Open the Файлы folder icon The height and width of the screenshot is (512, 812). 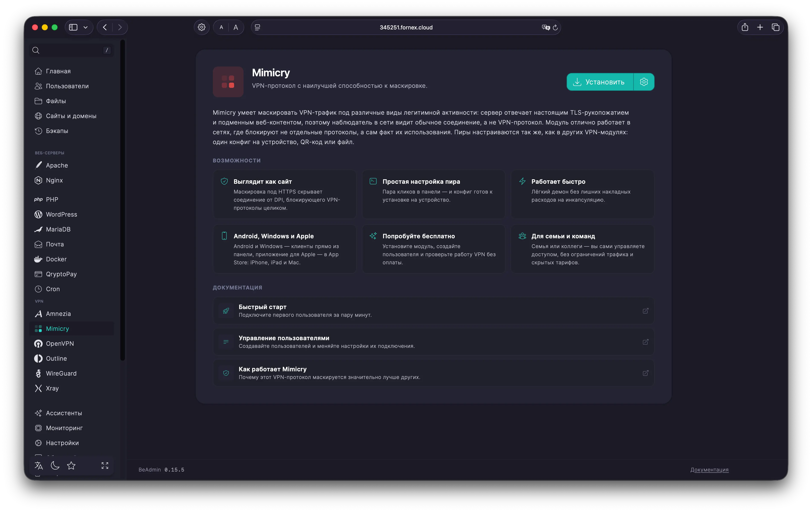(x=38, y=101)
